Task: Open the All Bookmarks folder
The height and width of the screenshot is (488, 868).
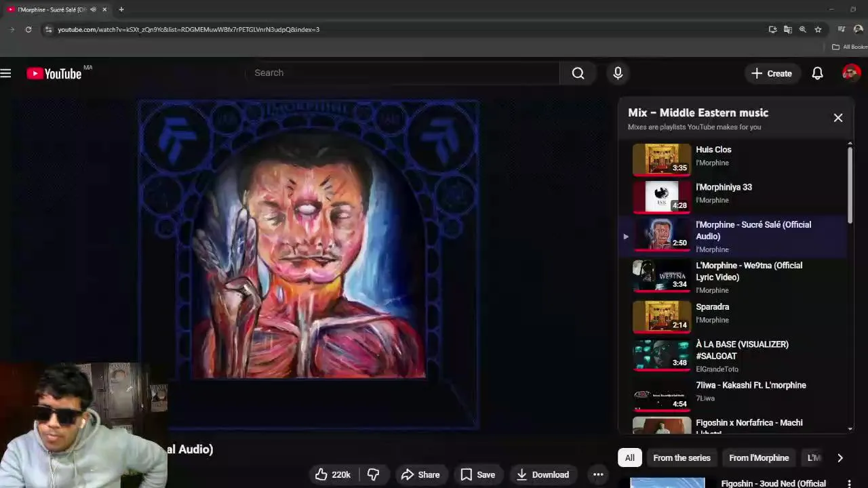Action: (850, 47)
